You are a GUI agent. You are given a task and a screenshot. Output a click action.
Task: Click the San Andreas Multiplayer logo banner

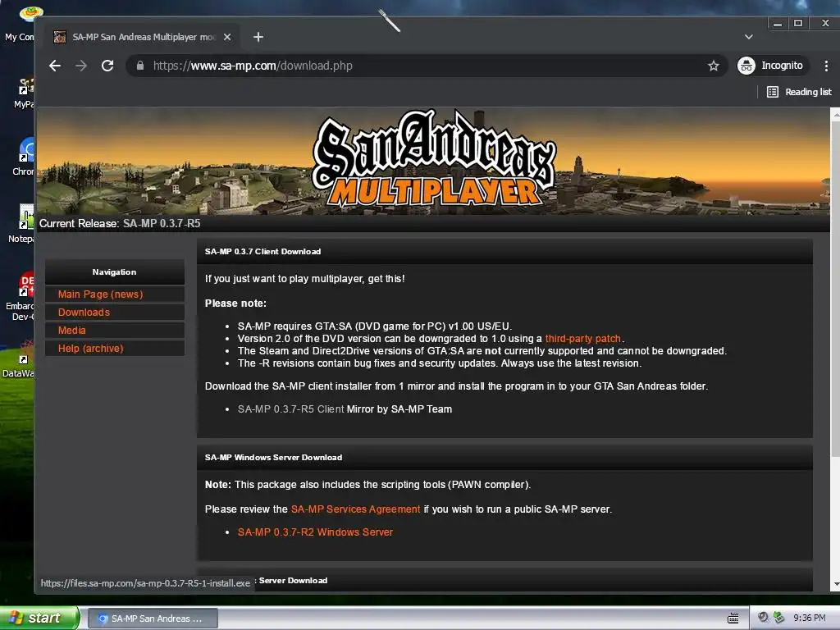pyautogui.click(x=435, y=159)
